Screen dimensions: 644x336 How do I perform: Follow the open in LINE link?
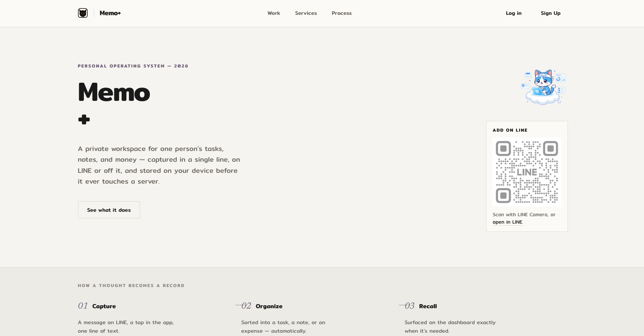click(507, 222)
